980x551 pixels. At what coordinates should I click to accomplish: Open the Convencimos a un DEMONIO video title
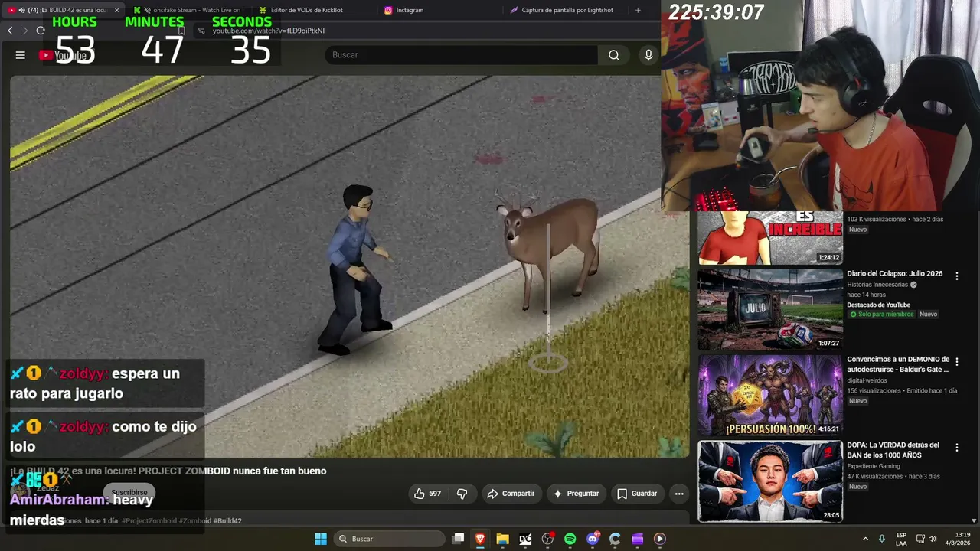click(x=898, y=364)
